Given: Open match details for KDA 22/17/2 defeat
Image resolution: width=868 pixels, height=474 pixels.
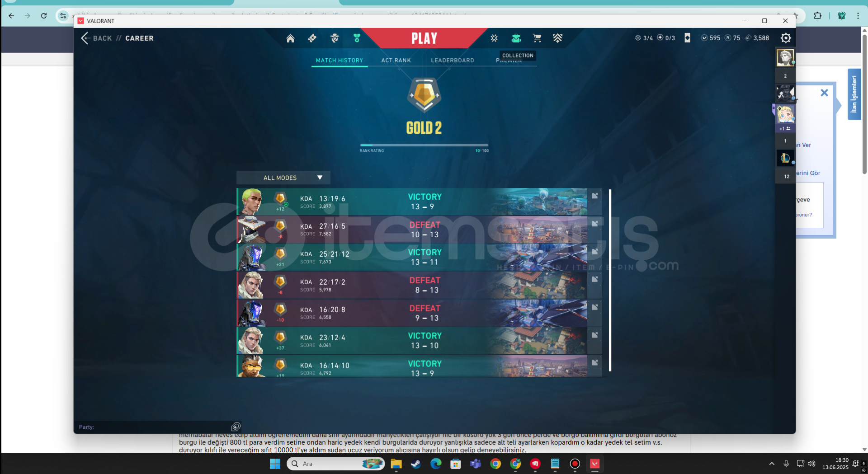Looking at the screenshot, I should [595, 279].
